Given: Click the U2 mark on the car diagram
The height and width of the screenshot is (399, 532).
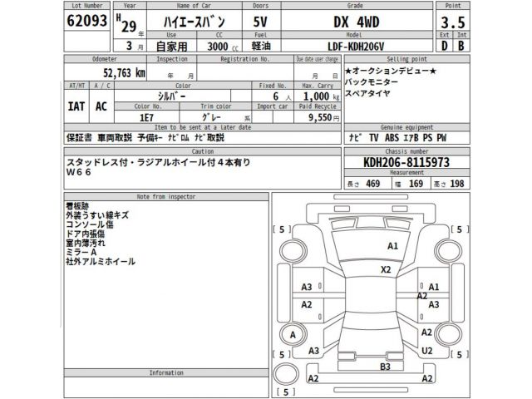Looking at the screenshot, I should click(426, 351).
